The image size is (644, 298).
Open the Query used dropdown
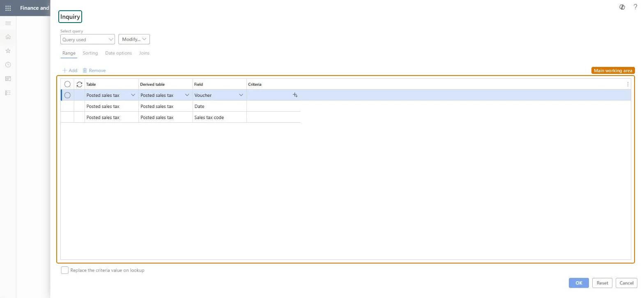pos(87,39)
